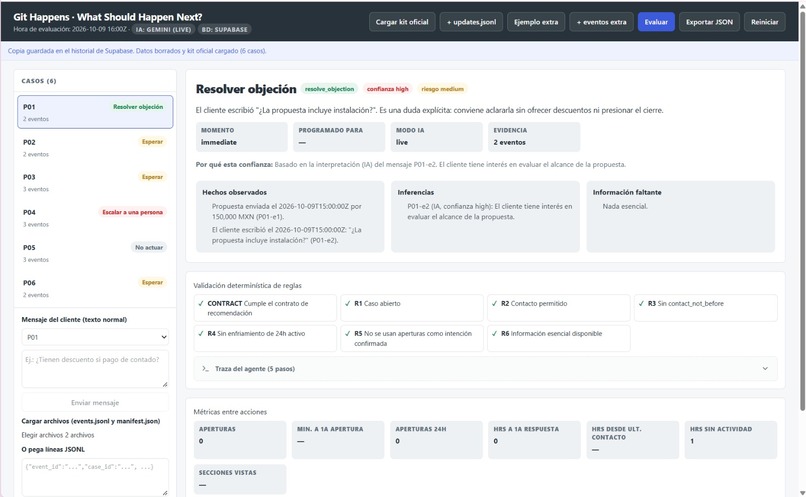
Task: Click the APERTURAS metric card
Action: pyautogui.click(x=240, y=440)
